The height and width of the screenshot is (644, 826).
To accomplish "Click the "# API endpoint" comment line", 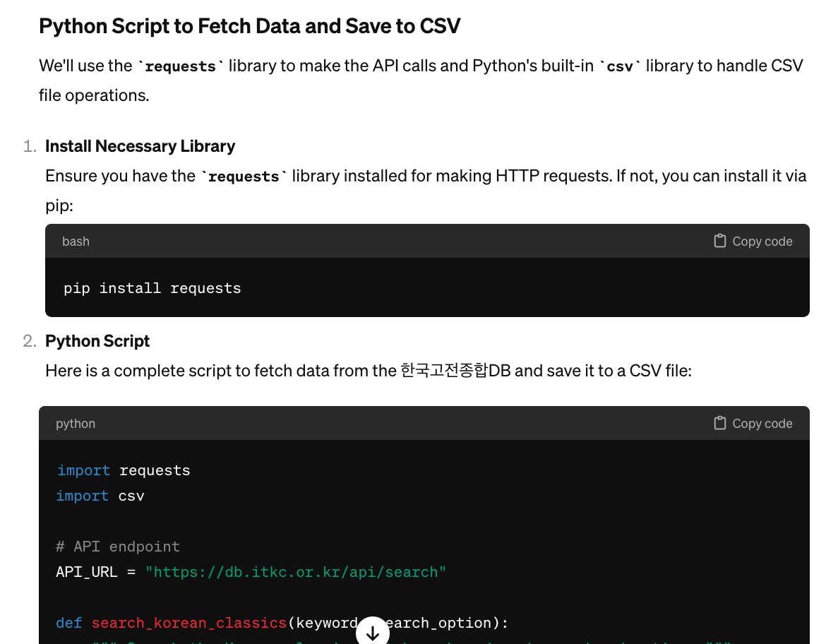I will (x=118, y=547).
